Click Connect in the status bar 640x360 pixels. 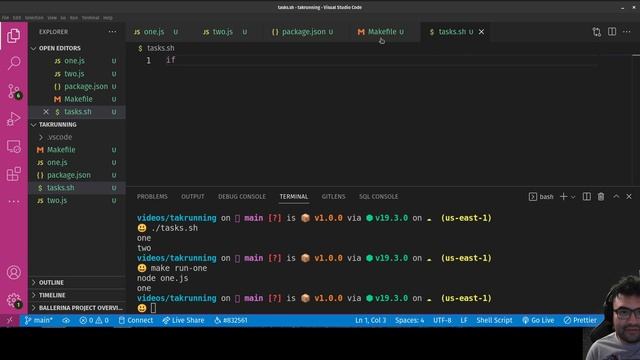tap(136, 320)
